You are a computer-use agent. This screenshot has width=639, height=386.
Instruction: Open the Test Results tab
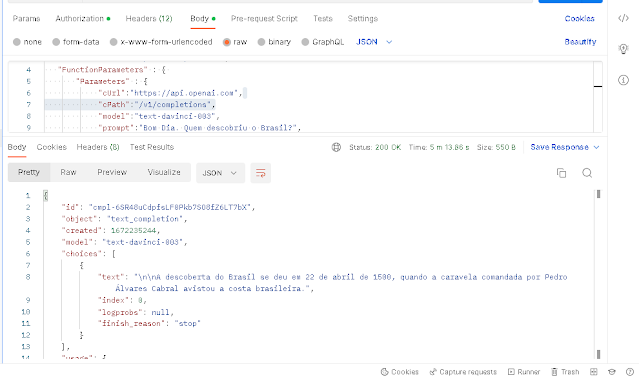coord(152,147)
